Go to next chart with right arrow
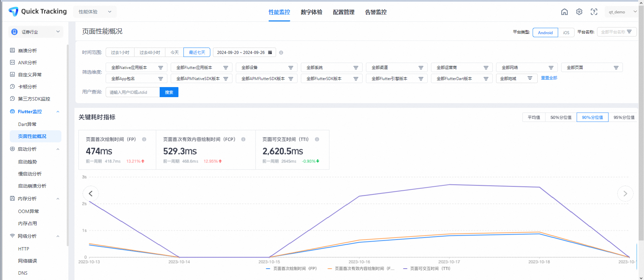This screenshot has width=644, height=280. pos(625,194)
